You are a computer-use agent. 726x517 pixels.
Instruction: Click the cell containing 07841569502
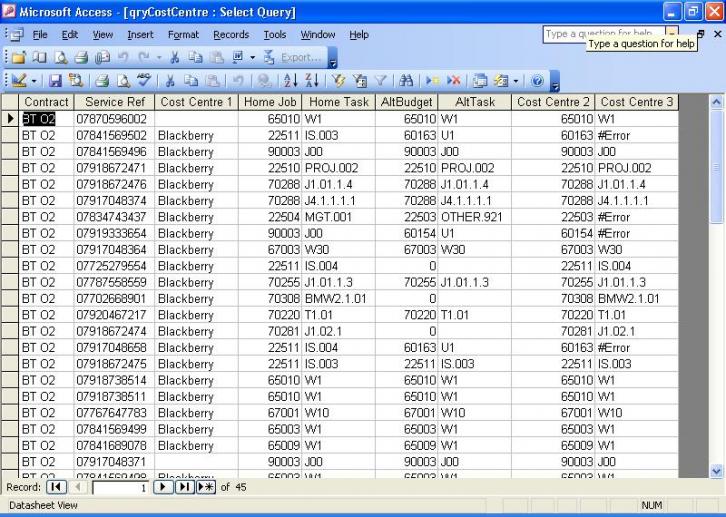114,136
